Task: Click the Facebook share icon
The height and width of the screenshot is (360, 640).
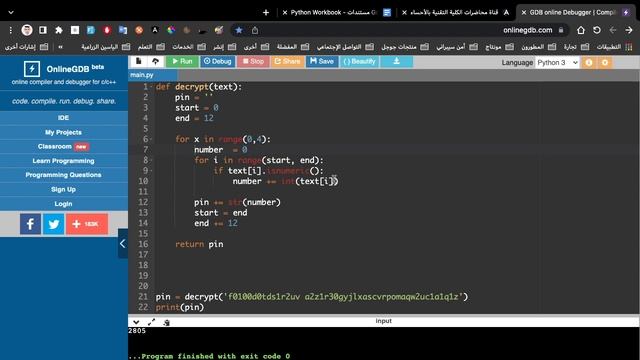Action: tap(30, 224)
